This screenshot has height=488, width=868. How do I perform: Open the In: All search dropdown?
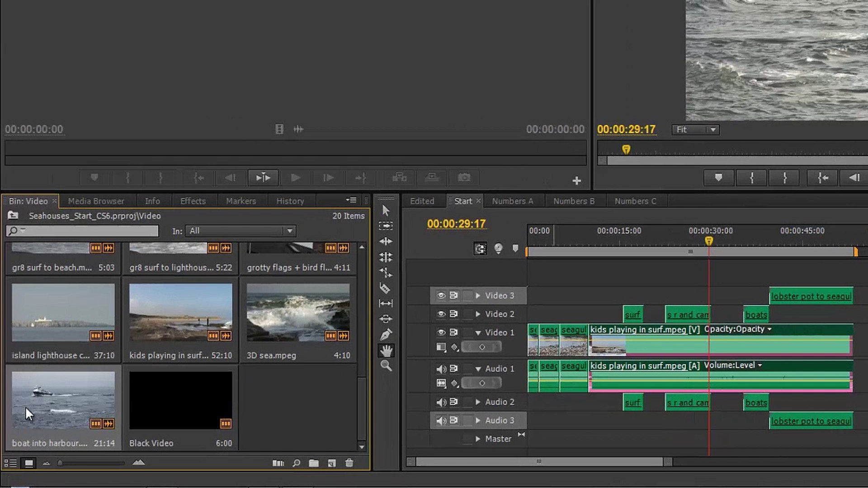tap(240, 231)
